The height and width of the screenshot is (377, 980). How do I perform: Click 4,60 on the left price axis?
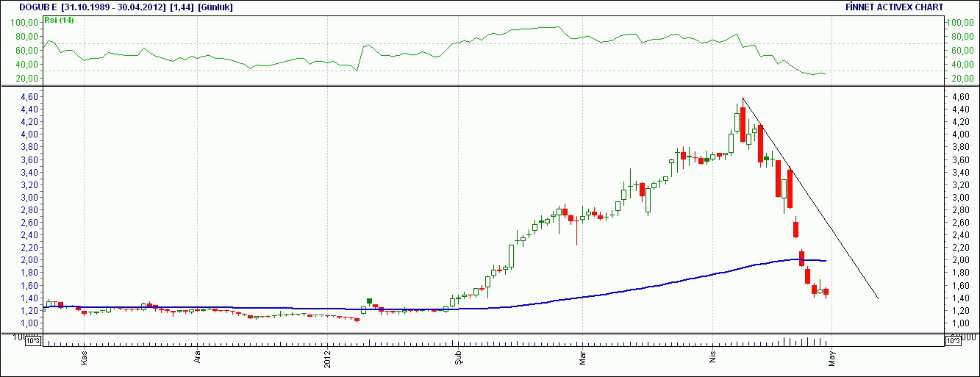coord(31,97)
